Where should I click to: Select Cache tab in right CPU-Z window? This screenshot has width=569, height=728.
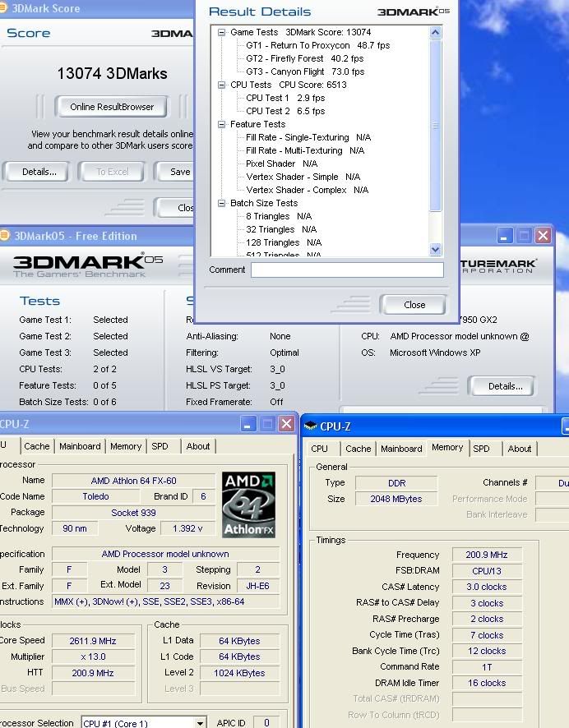coord(359,449)
